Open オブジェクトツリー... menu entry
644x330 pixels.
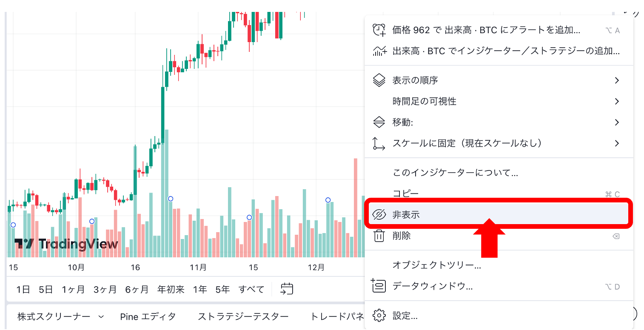coord(436,265)
